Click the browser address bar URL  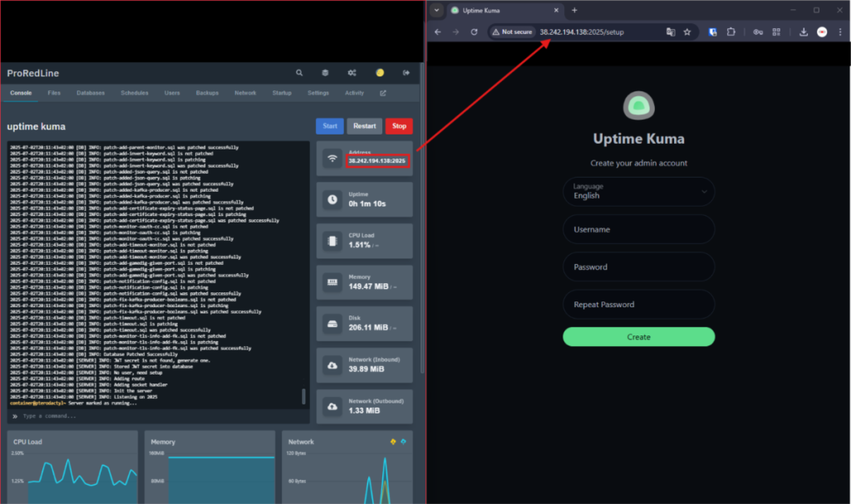[582, 32]
